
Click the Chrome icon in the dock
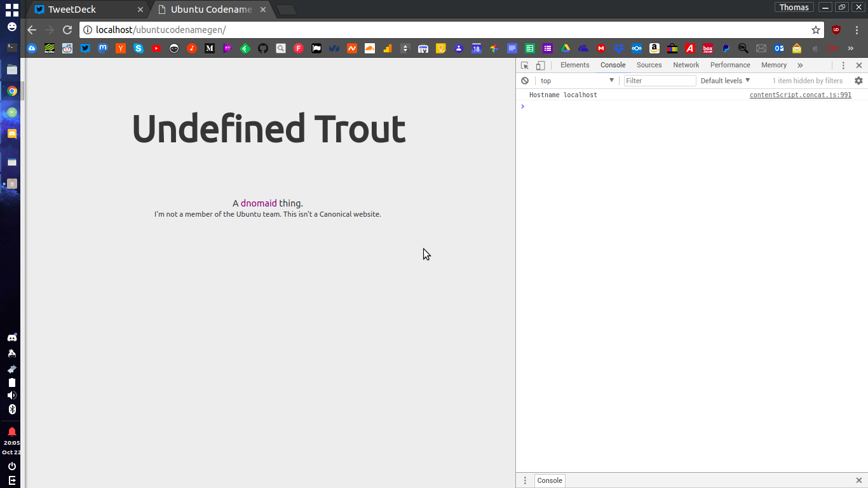pyautogui.click(x=12, y=91)
